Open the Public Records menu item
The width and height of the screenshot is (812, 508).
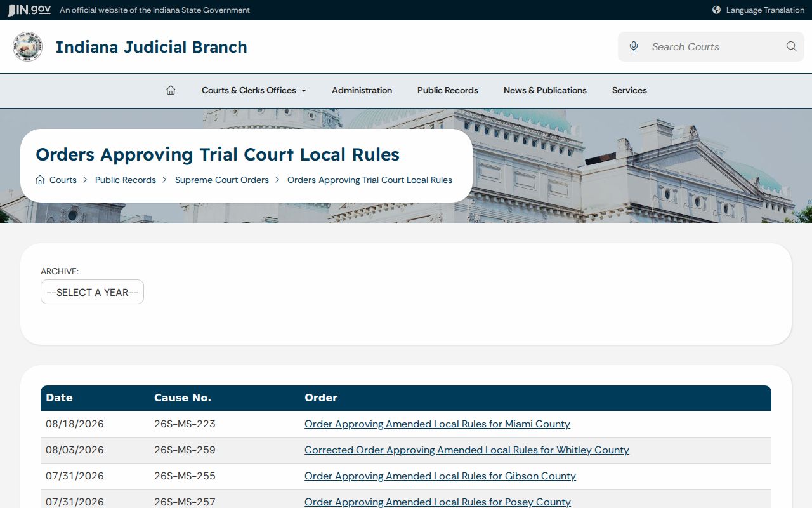point(448,90)
